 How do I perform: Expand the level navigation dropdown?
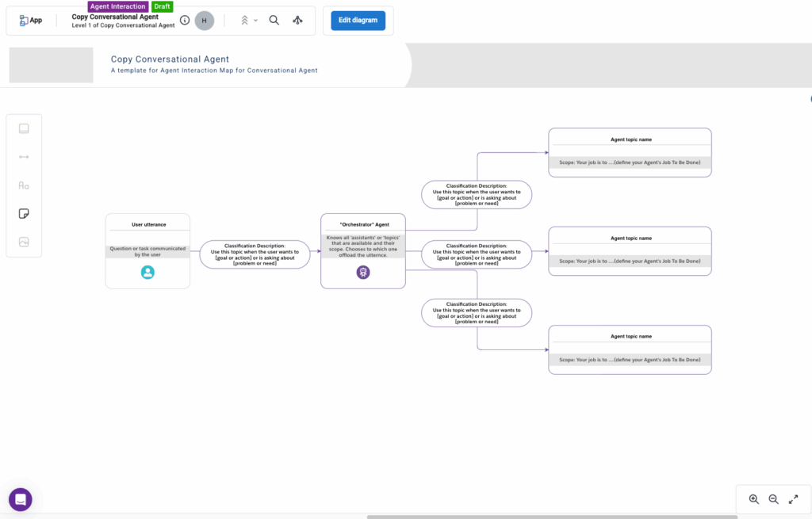249,21
